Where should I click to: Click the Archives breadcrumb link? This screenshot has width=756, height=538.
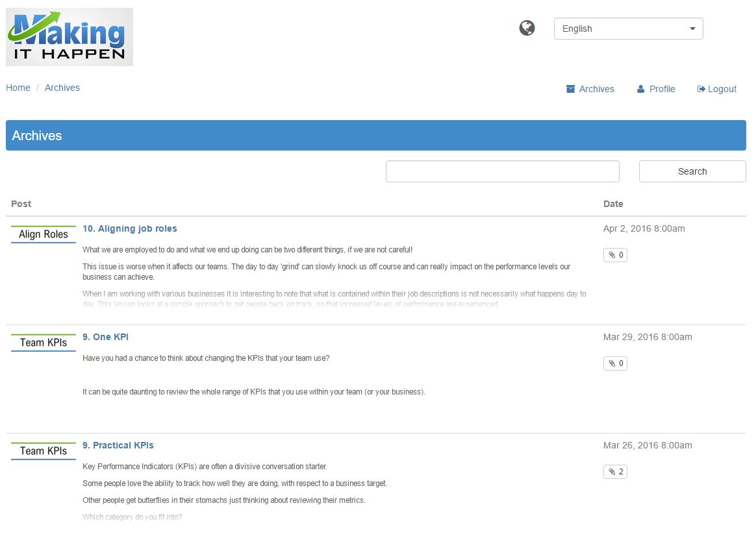pyautogui.click(x=62, y=88)
